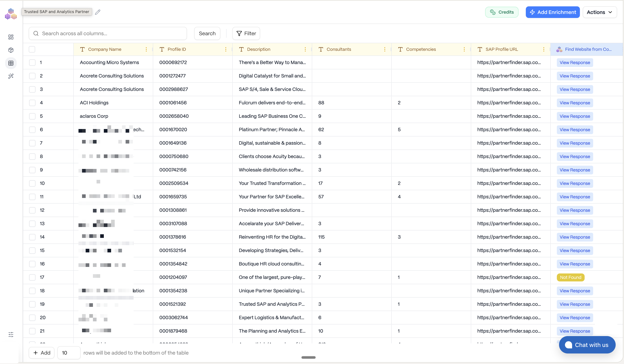The image size is (624, 364).
Task: Open the Filter panel
Action: pyautogui.click(x=246, y=33)
